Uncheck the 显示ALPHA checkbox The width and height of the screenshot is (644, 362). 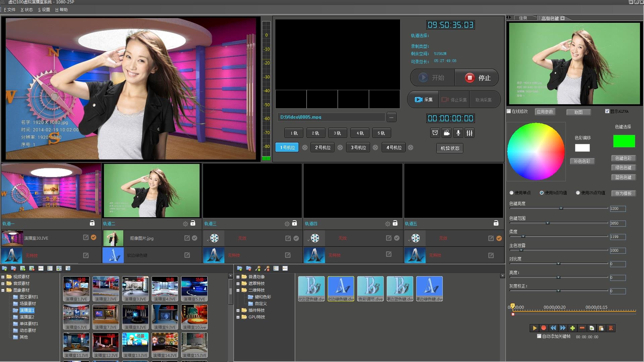point(607,111)
